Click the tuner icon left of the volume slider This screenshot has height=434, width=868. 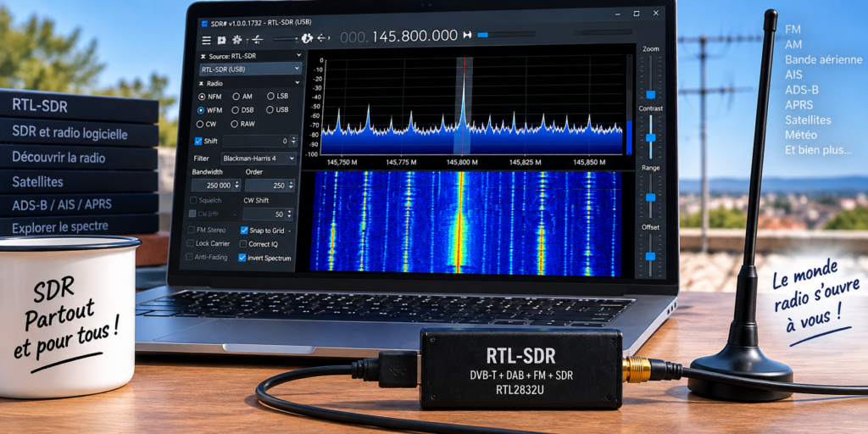pyautogui.click(x=258, y=39)
